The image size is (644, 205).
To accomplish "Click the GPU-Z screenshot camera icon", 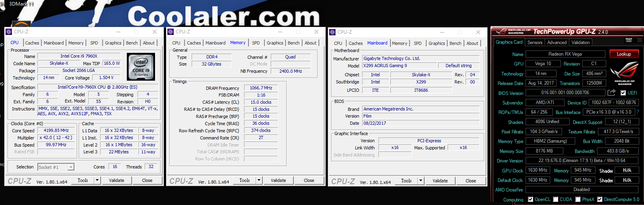I will pos(629,40).
